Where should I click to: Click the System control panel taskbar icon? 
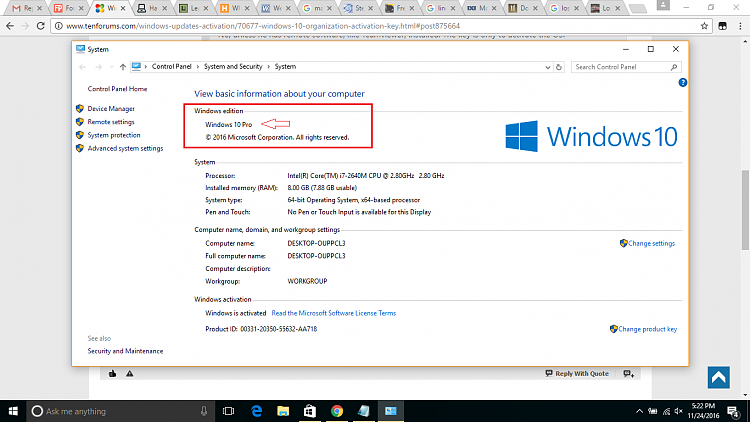pyautogui.click(x=390, y=411)
